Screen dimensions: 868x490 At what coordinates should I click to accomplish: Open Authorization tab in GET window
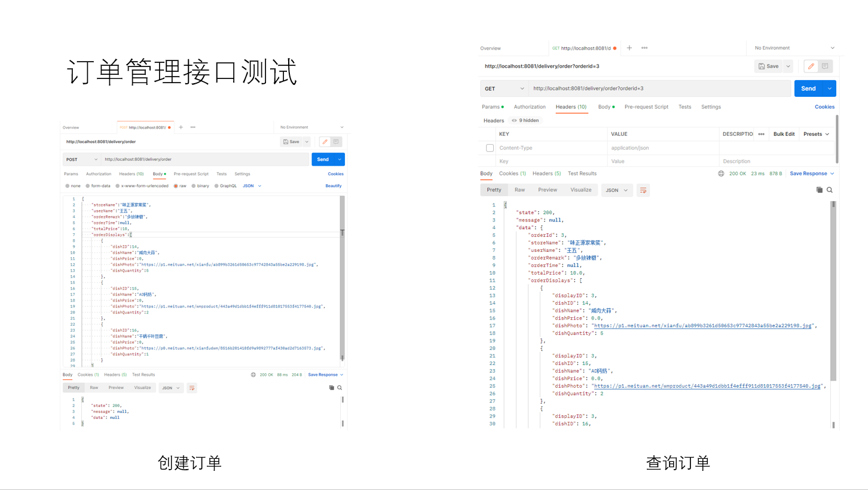coord(530,107)
